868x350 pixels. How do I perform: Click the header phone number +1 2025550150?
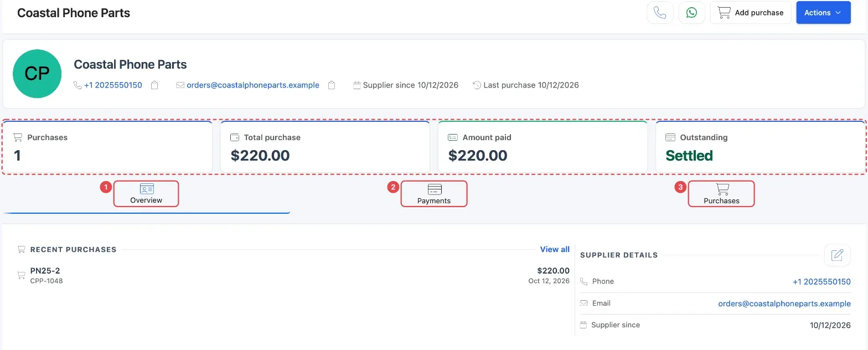click(113, 85)
